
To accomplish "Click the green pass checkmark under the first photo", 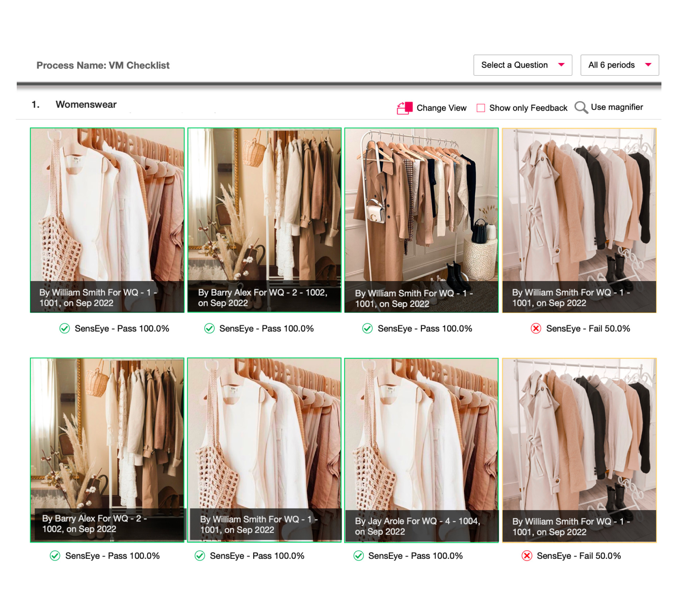I will [64, 328].
